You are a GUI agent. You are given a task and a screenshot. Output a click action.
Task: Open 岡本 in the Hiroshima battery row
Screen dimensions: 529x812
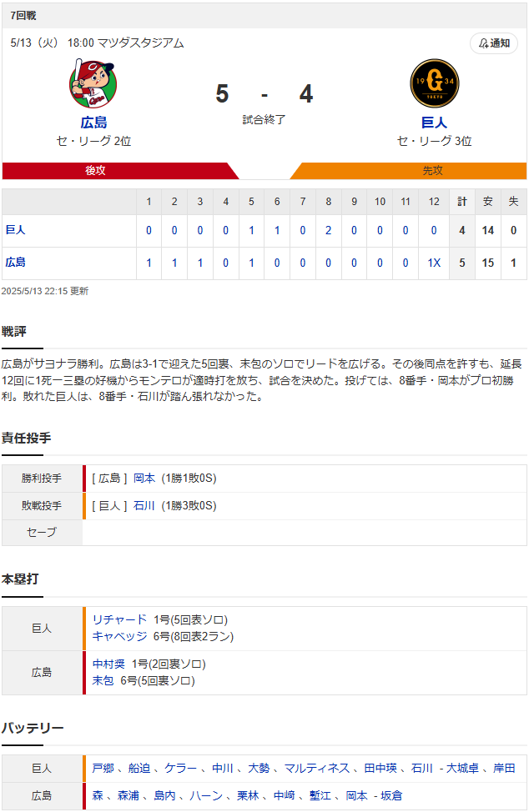[357, 795]
